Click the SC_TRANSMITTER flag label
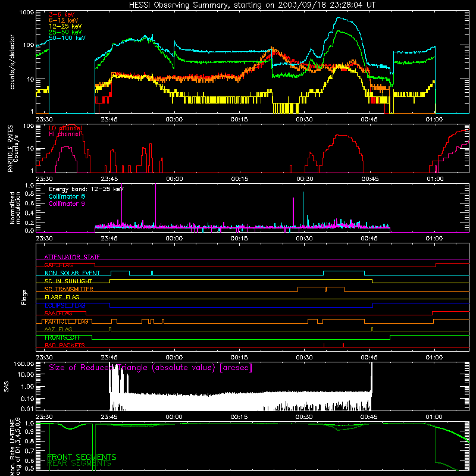This screenshot has height=476, width=476. pos(69,289)
